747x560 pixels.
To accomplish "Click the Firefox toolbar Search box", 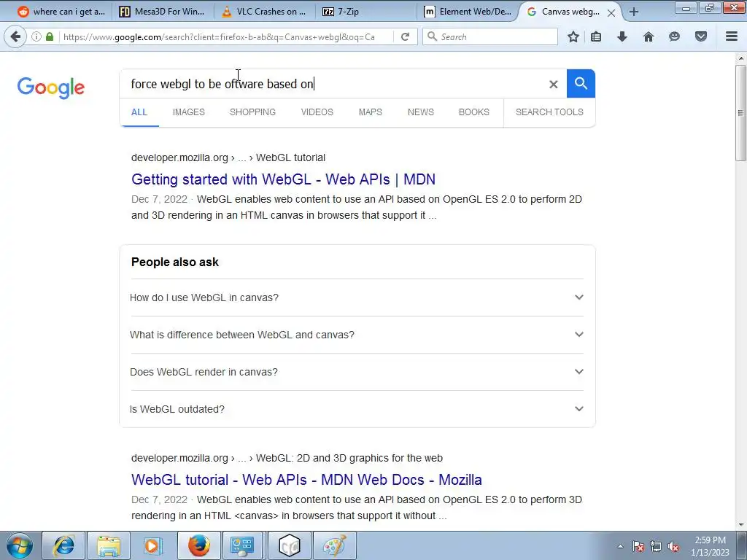I will pos(489,36).
